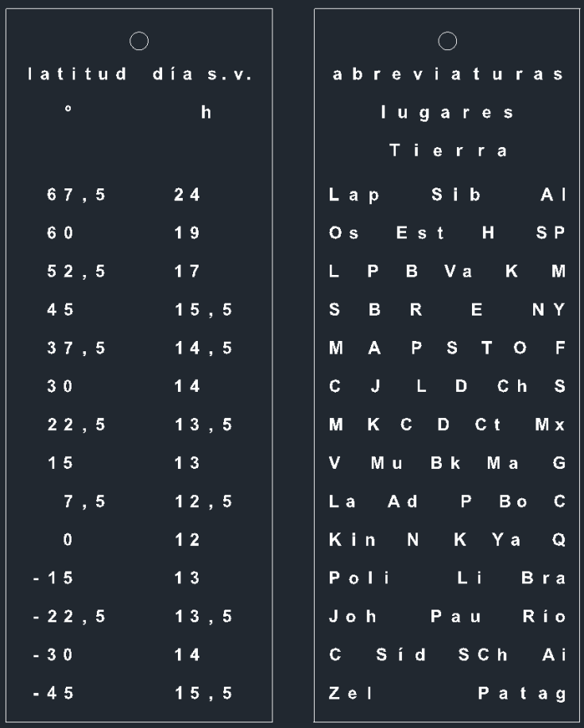Select the degree symbol under latitud

pos(68,112)
